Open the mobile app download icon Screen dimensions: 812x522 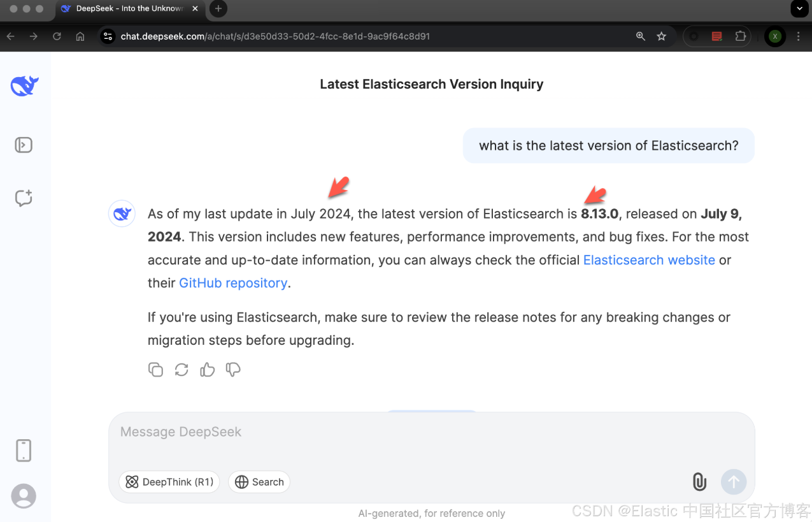[24, 451]
